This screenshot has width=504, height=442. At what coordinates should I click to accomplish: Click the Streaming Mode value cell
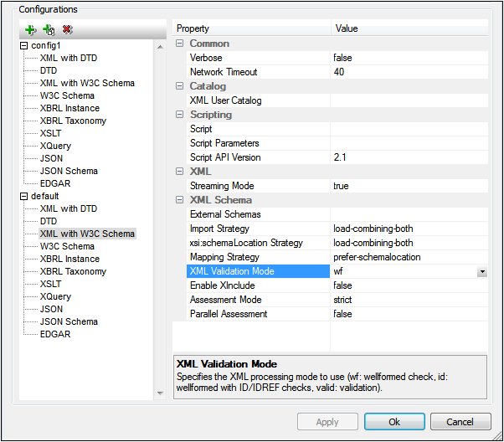[x=409, y=186]
